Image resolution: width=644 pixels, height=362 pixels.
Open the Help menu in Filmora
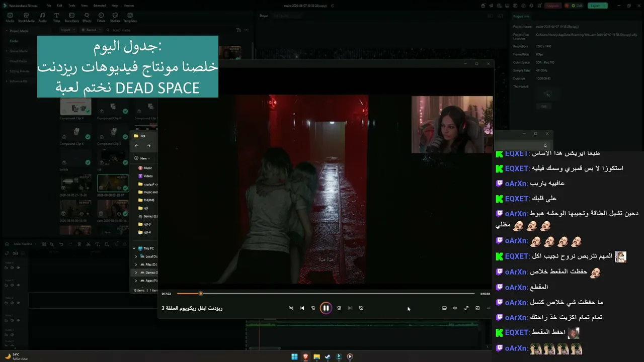[x=115, y=6]
